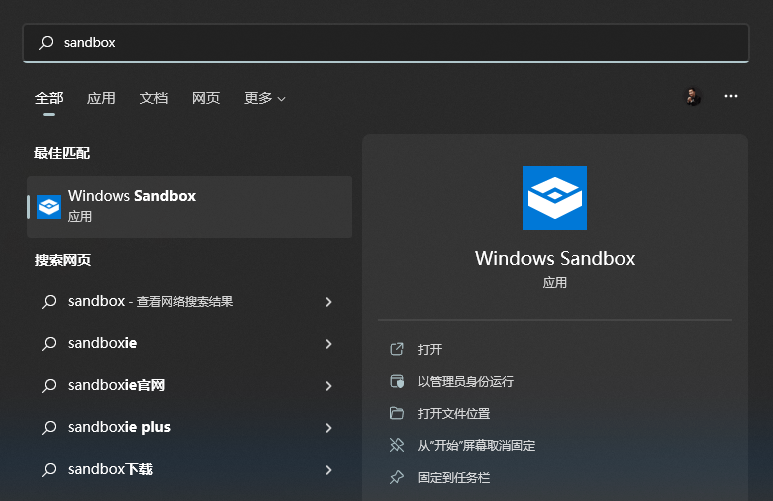Open the Windows Sandbox best match result
The image size is (773, 501).
click(x=189, y=207)
